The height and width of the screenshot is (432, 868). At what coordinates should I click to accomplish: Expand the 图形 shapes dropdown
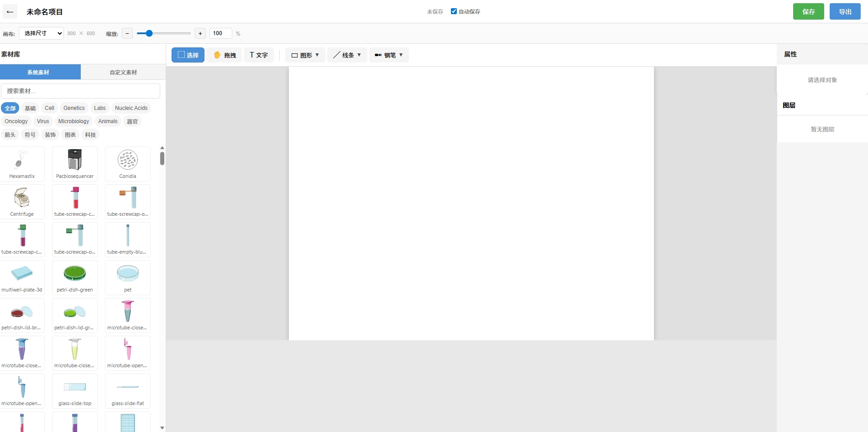[x=305, y=55]
